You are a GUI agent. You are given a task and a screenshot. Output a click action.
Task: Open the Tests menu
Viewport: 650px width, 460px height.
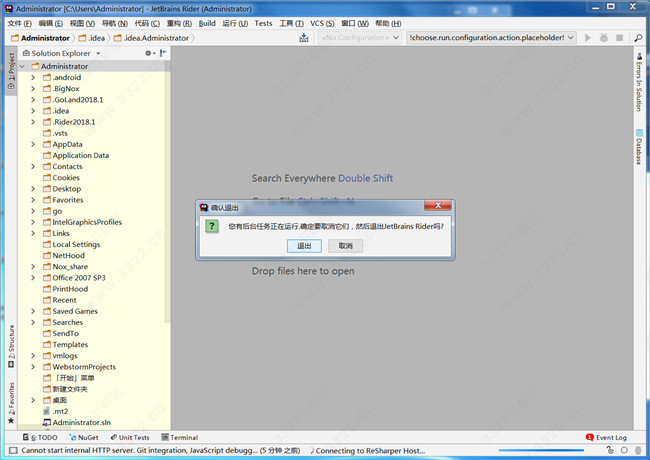tap(263, 23)
